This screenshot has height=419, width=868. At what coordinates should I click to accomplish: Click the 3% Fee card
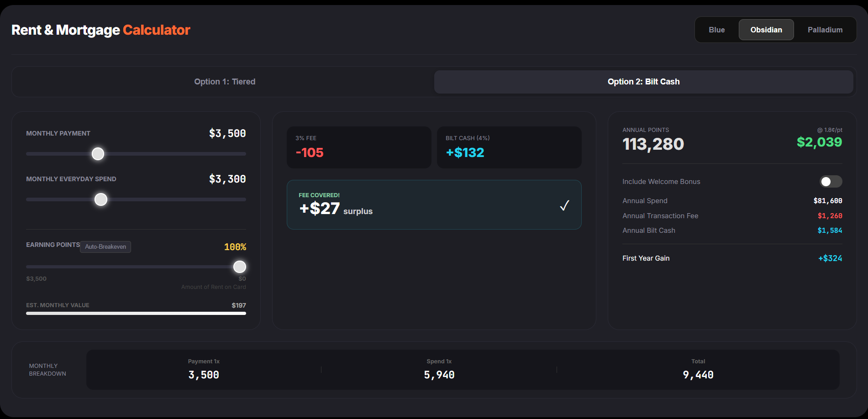(358, 147)
